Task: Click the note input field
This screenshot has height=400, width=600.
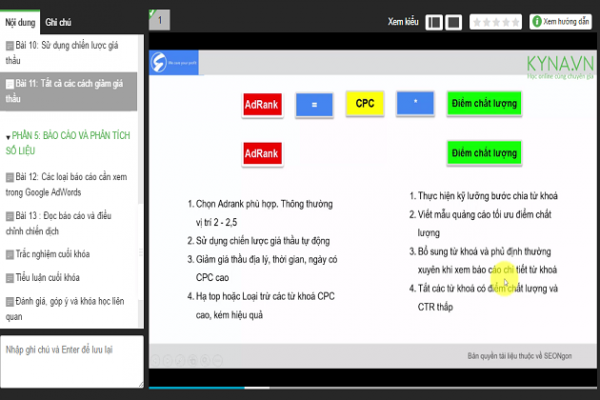Action: (x=70, y=360)
